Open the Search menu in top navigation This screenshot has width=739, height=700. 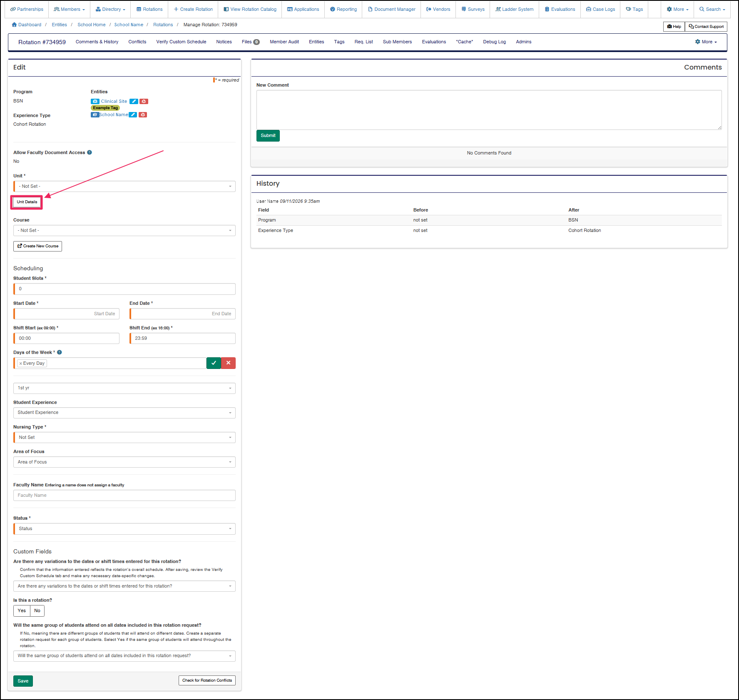pyautogui.click(x=712, y=9)
